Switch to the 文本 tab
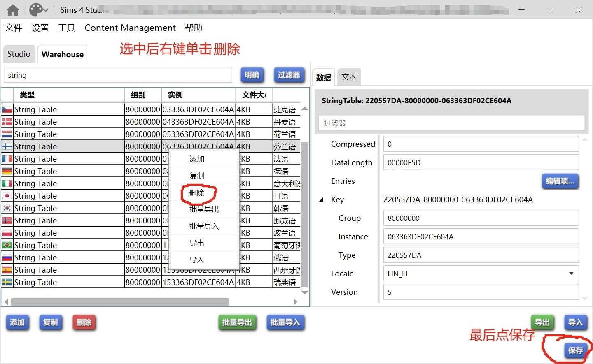 click(x=349, y=77)
